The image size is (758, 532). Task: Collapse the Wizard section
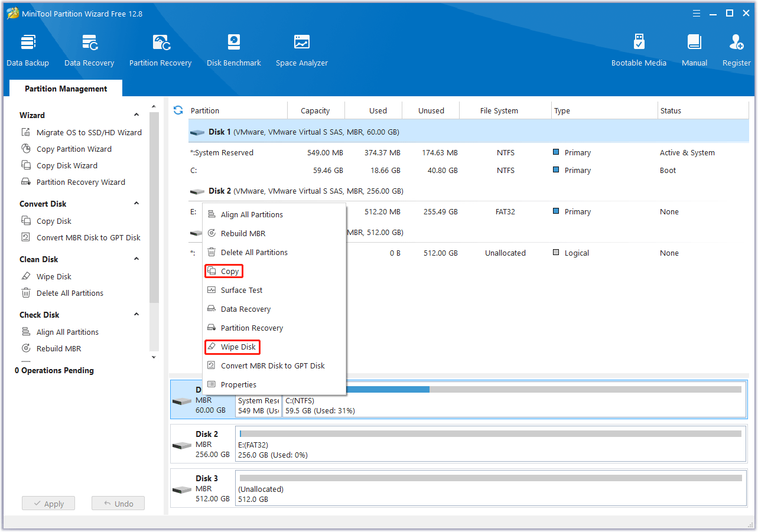(x=136, y=115)
